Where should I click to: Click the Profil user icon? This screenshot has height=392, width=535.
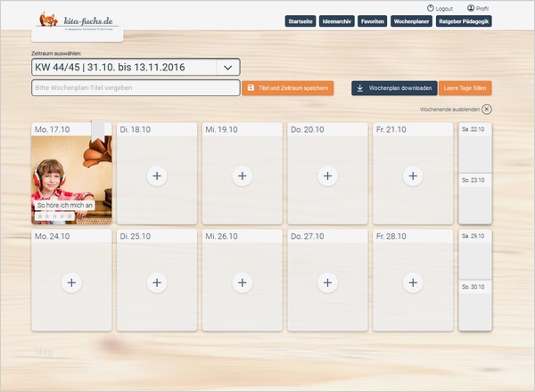coord(471,8)
